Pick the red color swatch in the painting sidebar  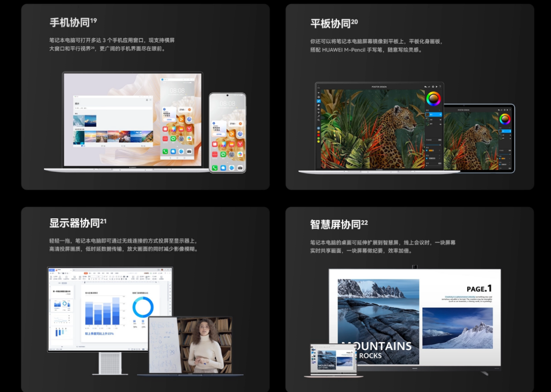coord(319,135)
